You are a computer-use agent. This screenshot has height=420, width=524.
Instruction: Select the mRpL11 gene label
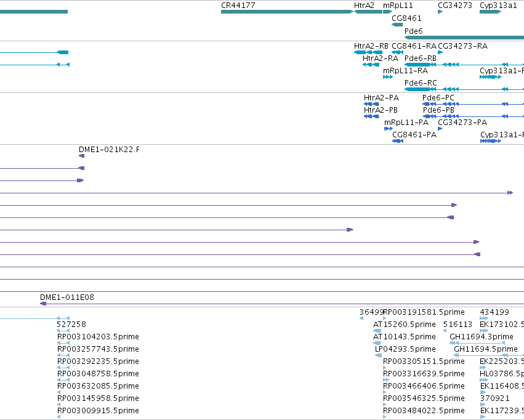coord(398,6)
